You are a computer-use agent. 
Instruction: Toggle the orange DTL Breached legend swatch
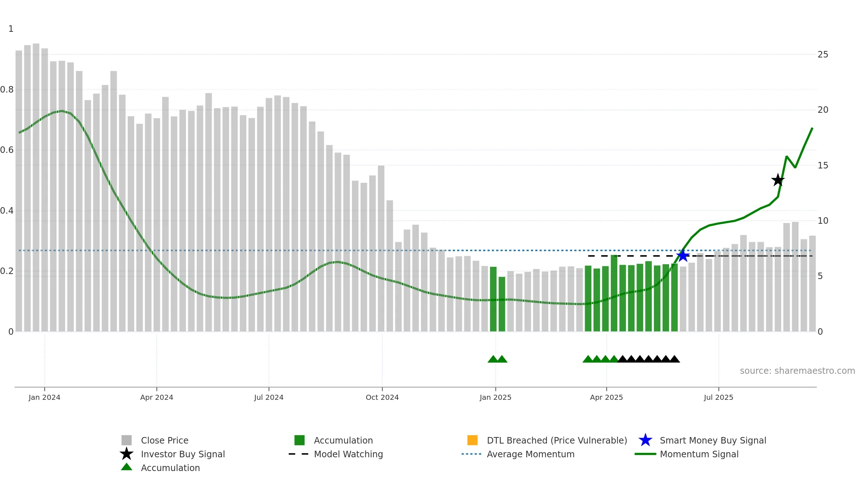click(472, 440)
